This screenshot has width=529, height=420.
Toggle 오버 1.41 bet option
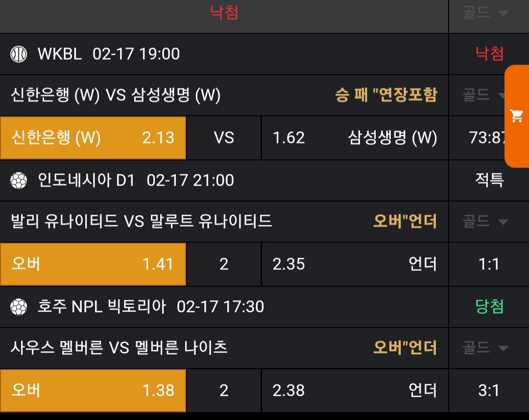[93, 265]
